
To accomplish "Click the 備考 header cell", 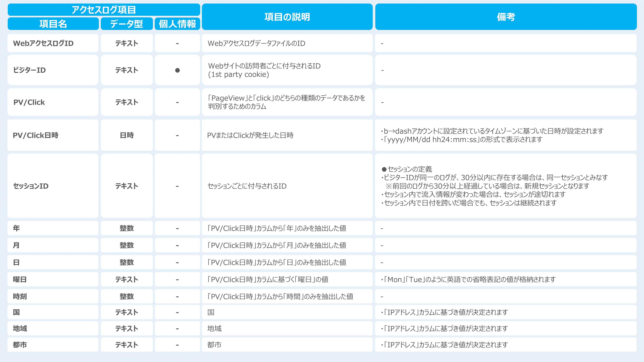I will click(506, 17).
